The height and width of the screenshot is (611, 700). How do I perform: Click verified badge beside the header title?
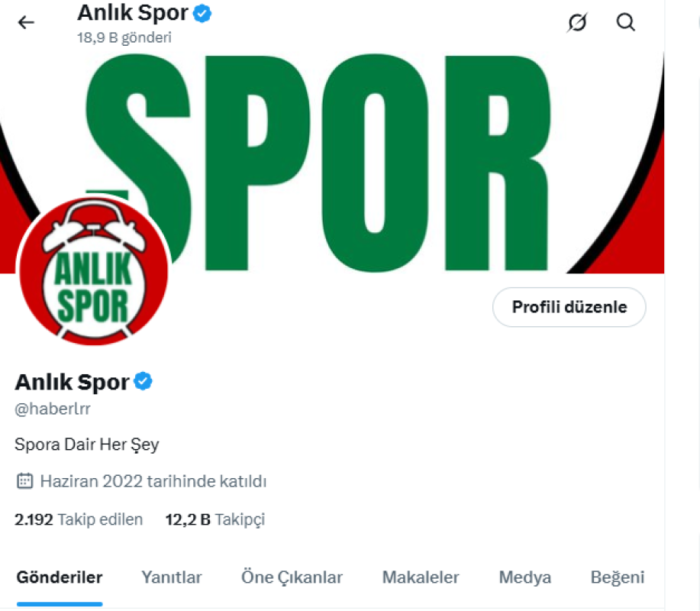tap(202, 14)
